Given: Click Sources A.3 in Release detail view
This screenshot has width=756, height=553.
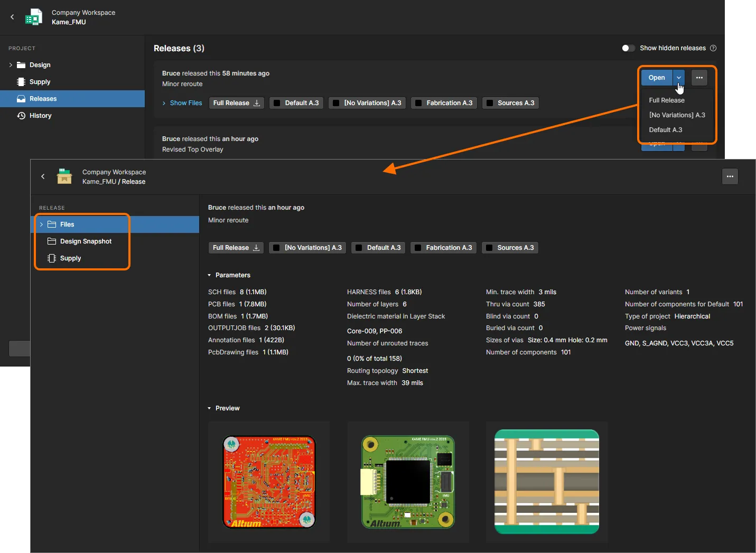Looking at the screenshot, I should (x=510, y=248).
